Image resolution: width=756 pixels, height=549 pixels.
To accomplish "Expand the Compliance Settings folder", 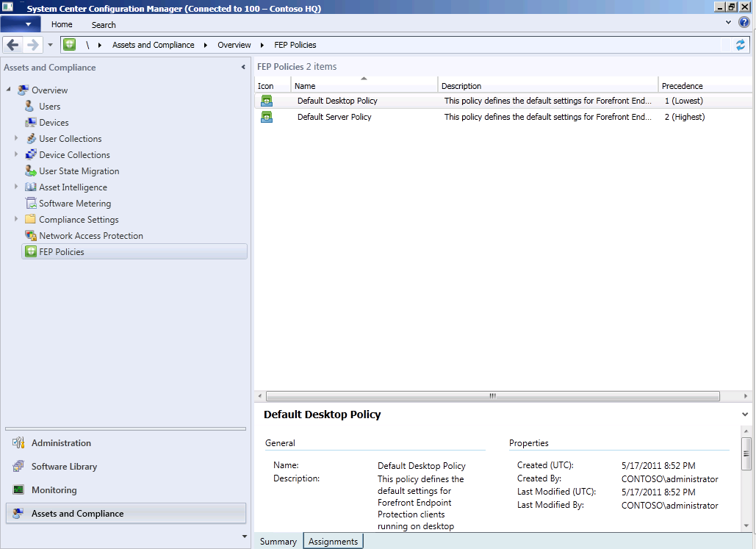I will click(16, 219).
